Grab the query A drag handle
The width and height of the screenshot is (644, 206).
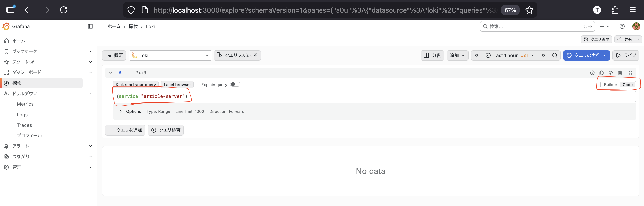click(630, 73)
